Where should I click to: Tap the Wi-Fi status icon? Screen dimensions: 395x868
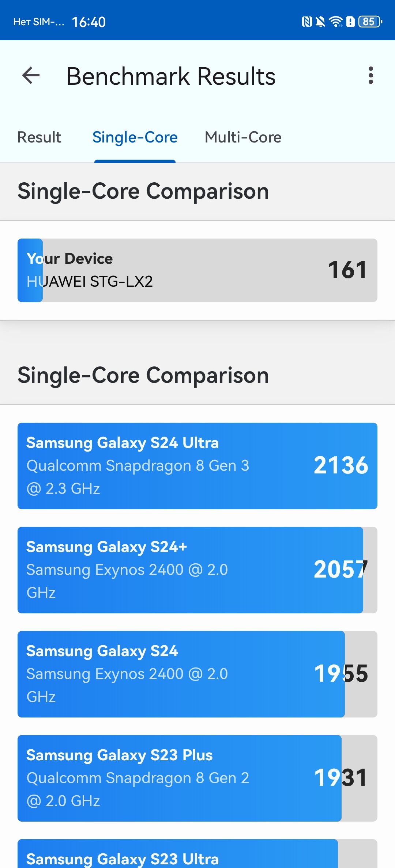point(335,22)
